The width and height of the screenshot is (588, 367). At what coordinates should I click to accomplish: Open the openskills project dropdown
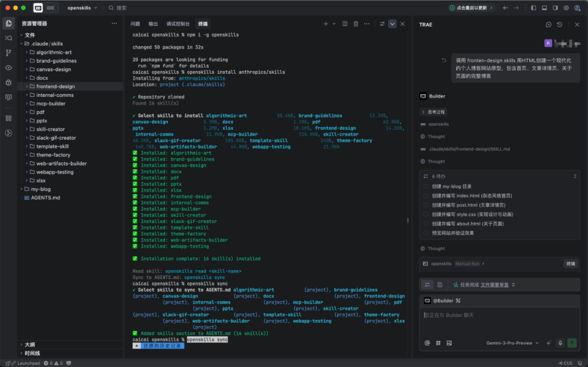pyautogui.click(x=82, y=8)
